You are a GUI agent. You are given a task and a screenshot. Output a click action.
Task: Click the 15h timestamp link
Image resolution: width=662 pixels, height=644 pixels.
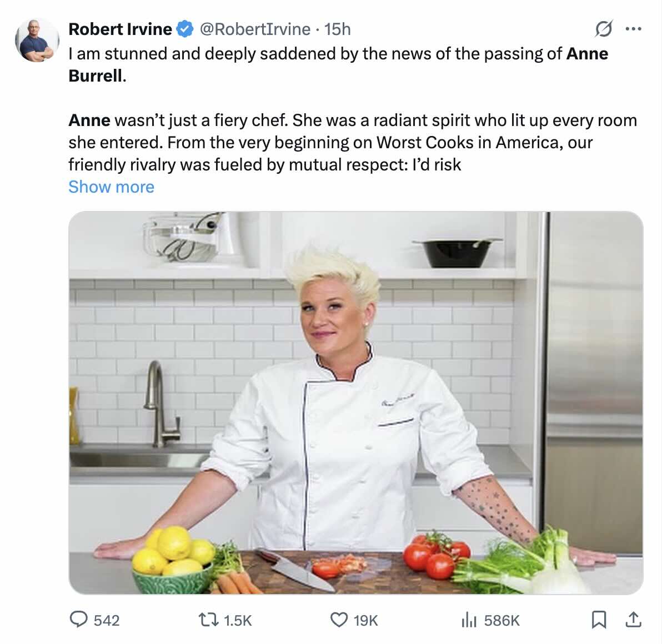tap(337, 29)
